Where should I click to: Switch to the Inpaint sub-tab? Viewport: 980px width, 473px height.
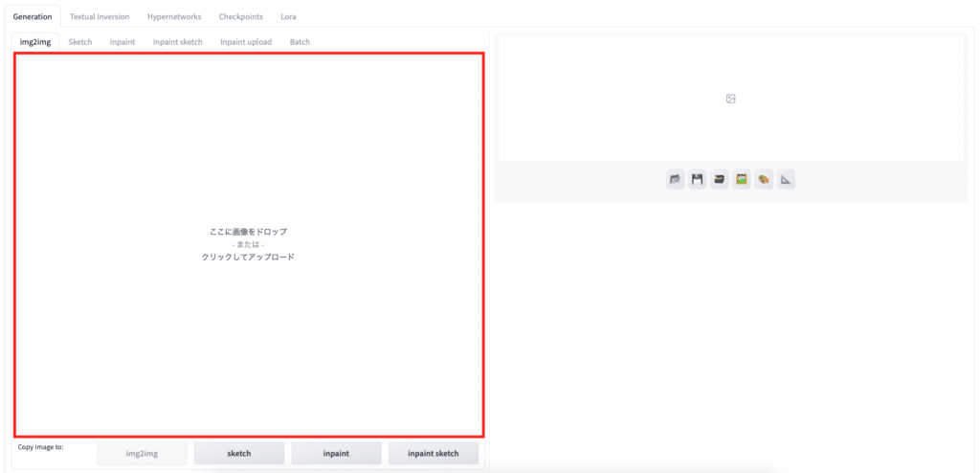(122, 42)
